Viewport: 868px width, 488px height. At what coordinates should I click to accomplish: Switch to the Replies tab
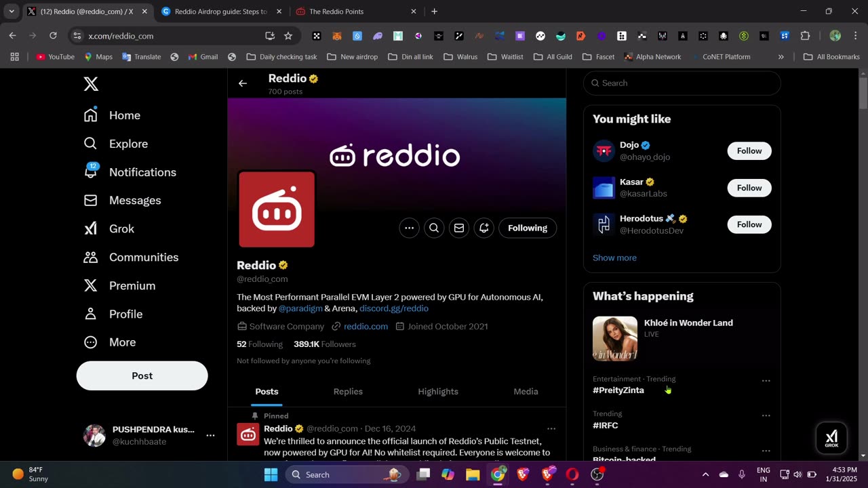tap(348, 392)
